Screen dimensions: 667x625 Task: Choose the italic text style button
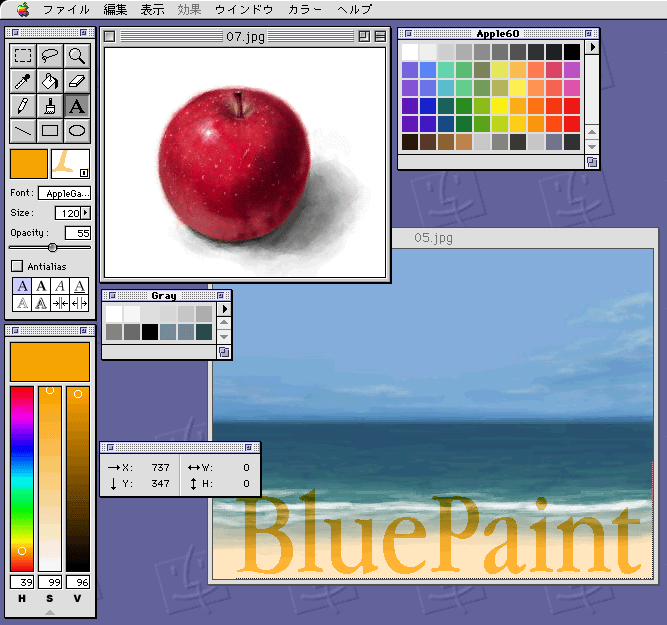60,286
